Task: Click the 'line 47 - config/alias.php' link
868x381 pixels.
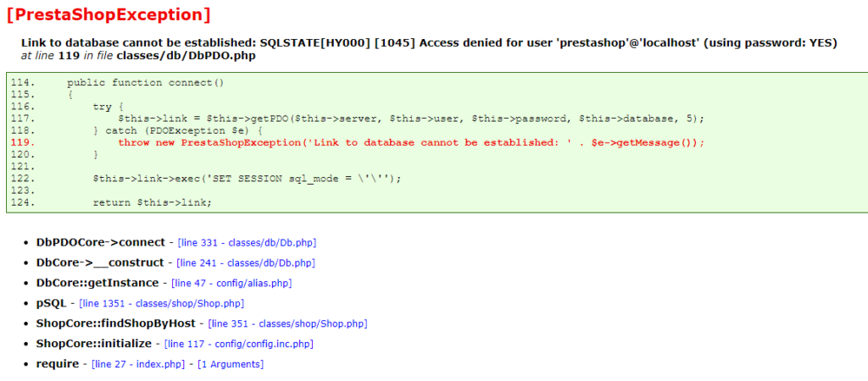Action: pyautogui.click(x=231, y=283)
